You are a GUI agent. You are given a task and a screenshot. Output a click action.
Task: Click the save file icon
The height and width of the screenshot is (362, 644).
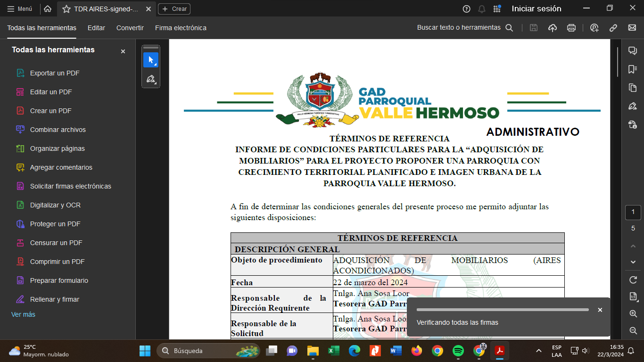(534, 28)
